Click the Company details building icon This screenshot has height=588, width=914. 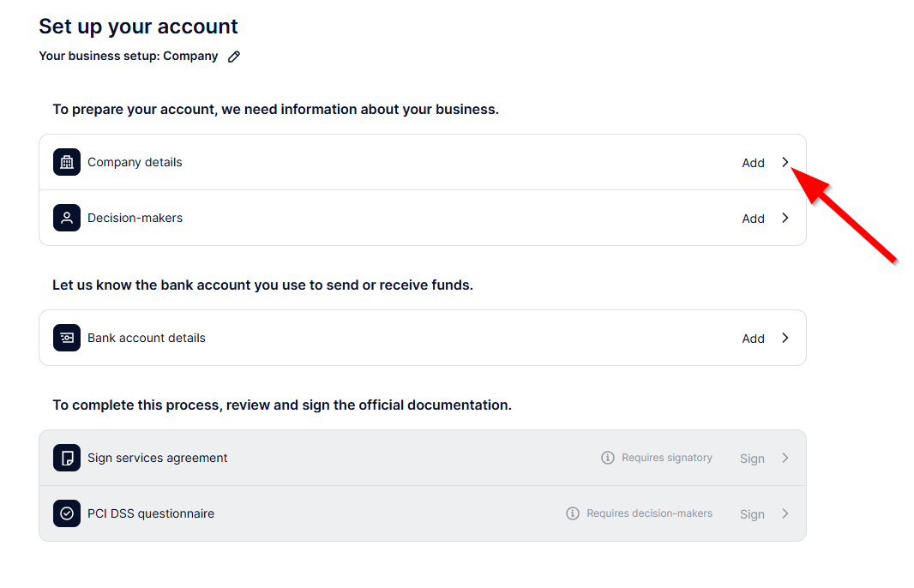click(x=67, y=162)
